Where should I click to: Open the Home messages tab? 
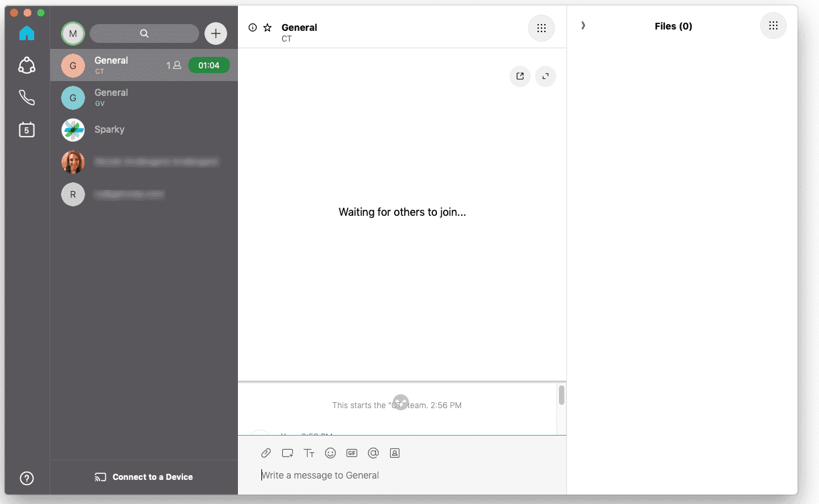tap(27, 33)
